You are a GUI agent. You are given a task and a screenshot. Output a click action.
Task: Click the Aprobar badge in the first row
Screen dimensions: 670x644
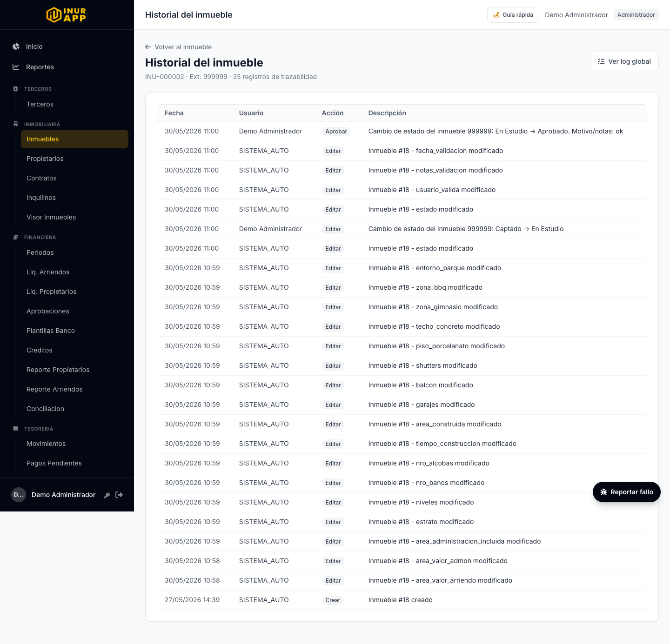[x=336, y=132]
